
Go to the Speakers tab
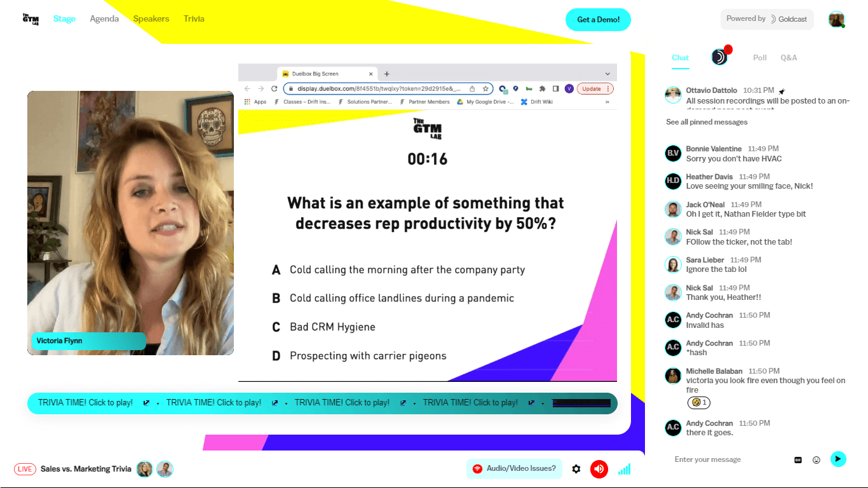[151, 19]
